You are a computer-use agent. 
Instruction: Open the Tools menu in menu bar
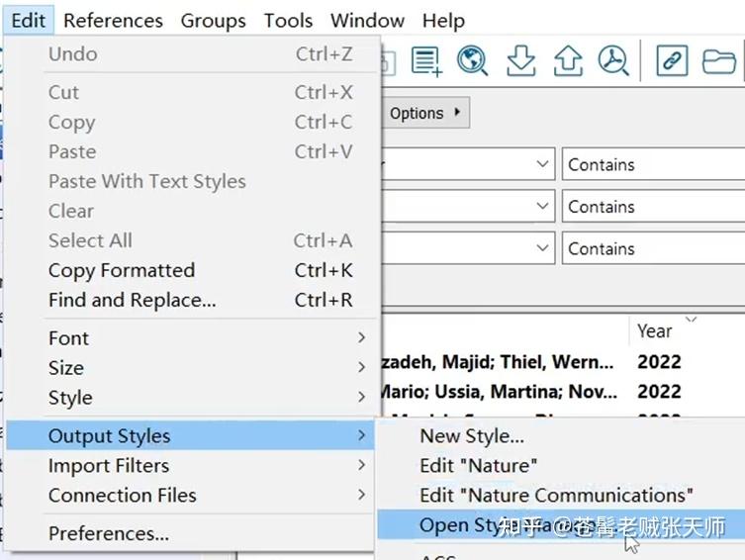(288, 20)
